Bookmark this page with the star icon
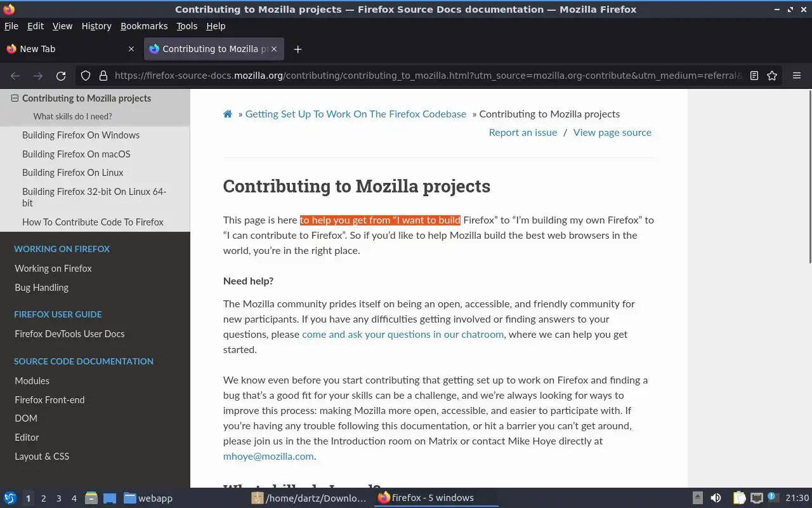Viewport: 812px width, 508px height. click(772, 76)
